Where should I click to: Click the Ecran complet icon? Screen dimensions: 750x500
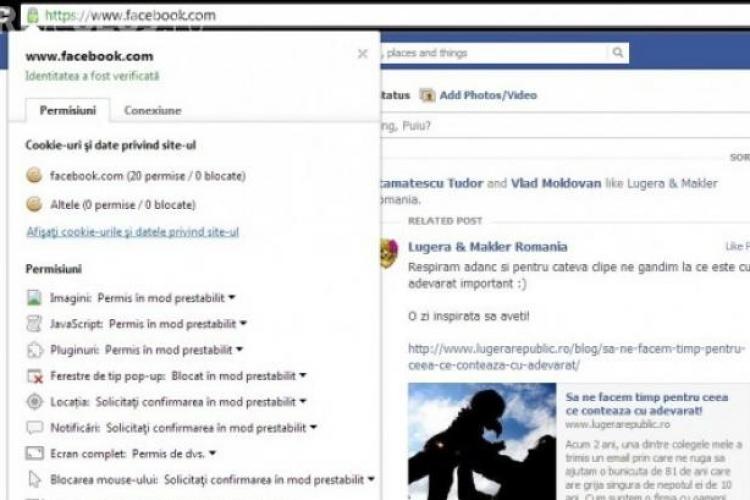(x=34, y=454)
